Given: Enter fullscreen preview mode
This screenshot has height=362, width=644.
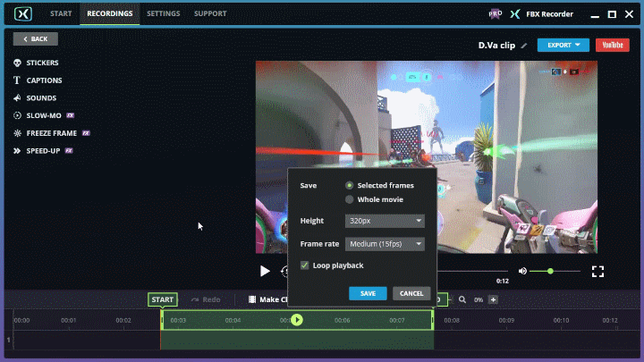Looking at the screenshot, I should pos(597,272).
